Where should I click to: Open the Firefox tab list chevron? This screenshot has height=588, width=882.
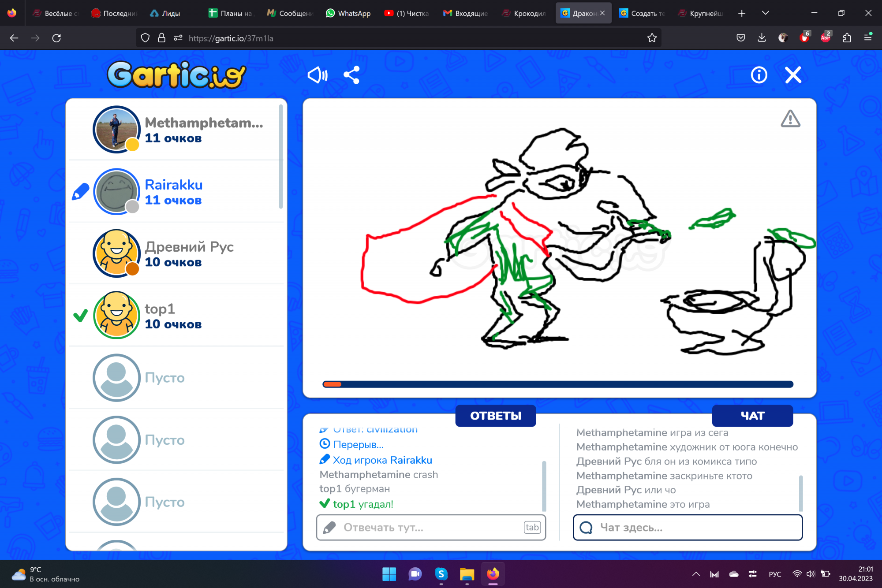[x=766, y=13]
